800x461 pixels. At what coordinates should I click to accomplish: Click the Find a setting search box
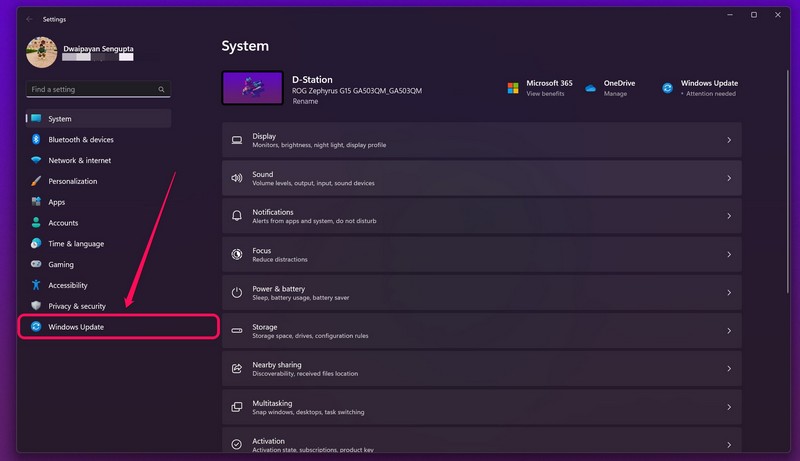pos(90,90)
